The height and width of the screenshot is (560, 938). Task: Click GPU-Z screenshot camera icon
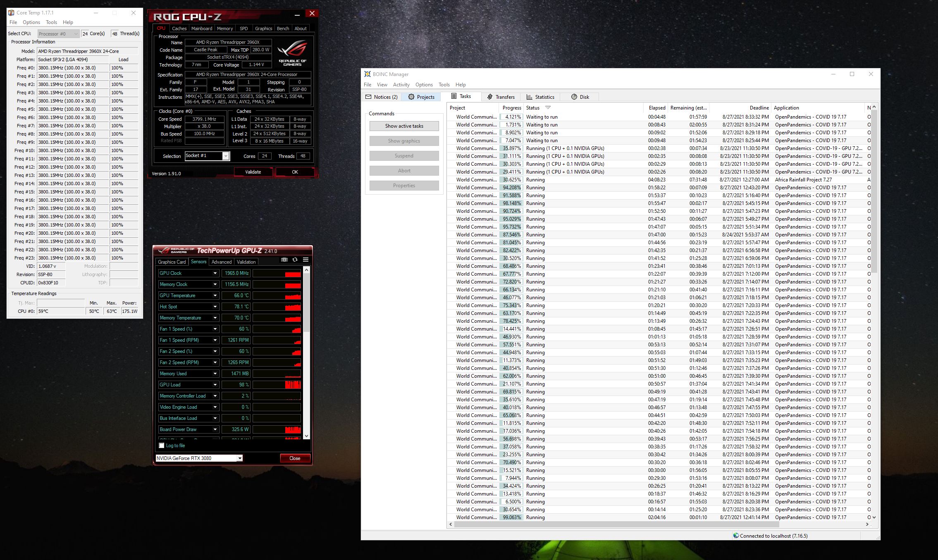[284, 260]
